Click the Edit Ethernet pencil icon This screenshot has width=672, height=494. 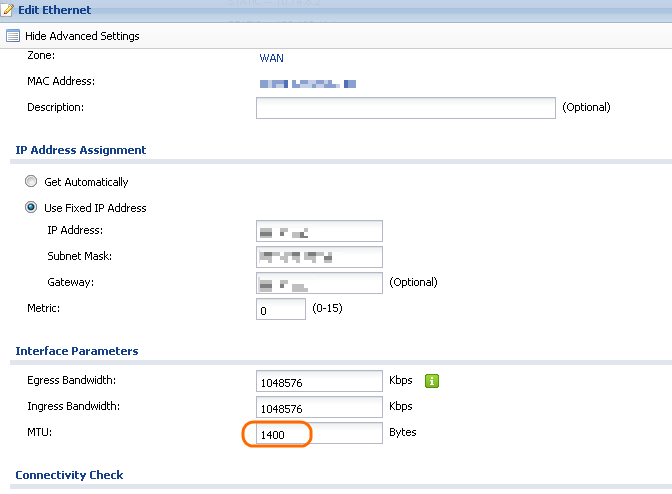[9, 10]
